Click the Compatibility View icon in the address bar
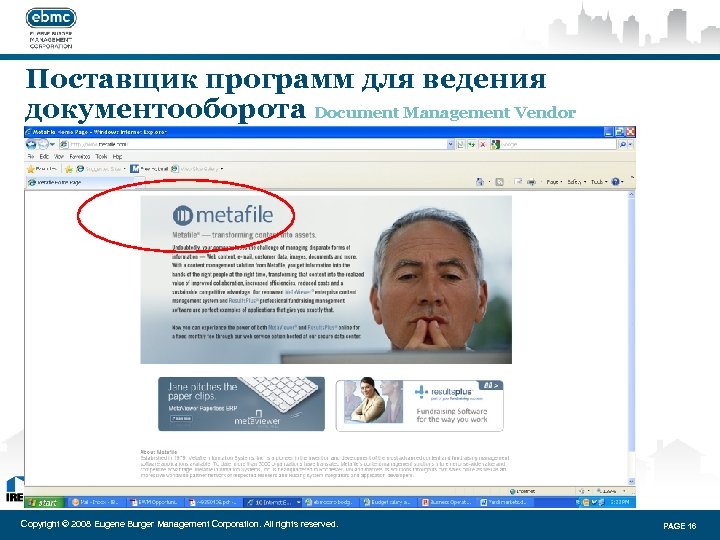 461,145
